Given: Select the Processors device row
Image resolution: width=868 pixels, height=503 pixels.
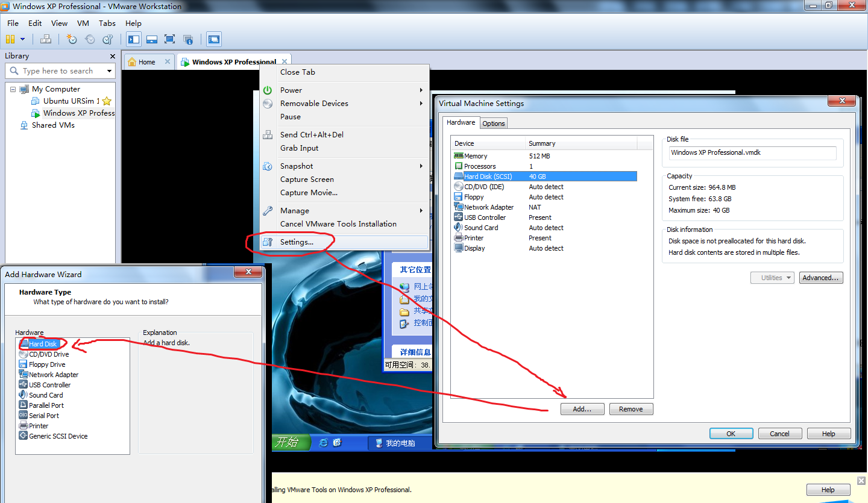Looking at the screenshot, I should click(545, 166).
